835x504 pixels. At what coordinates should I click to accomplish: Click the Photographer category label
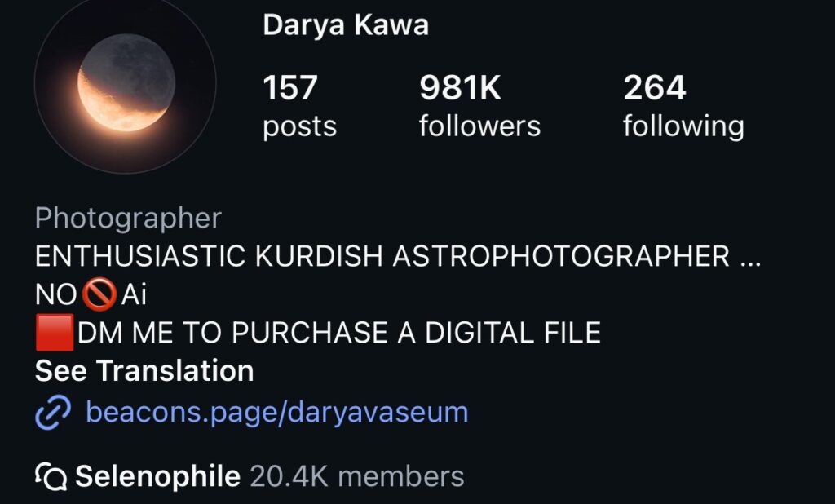[x=128, y=219]
